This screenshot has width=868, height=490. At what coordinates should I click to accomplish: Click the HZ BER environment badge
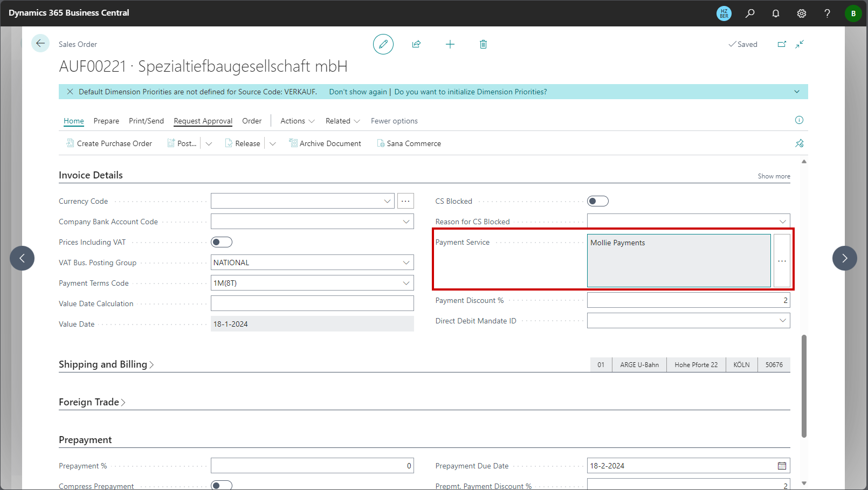pyautogui.click(x=724, y=13)
